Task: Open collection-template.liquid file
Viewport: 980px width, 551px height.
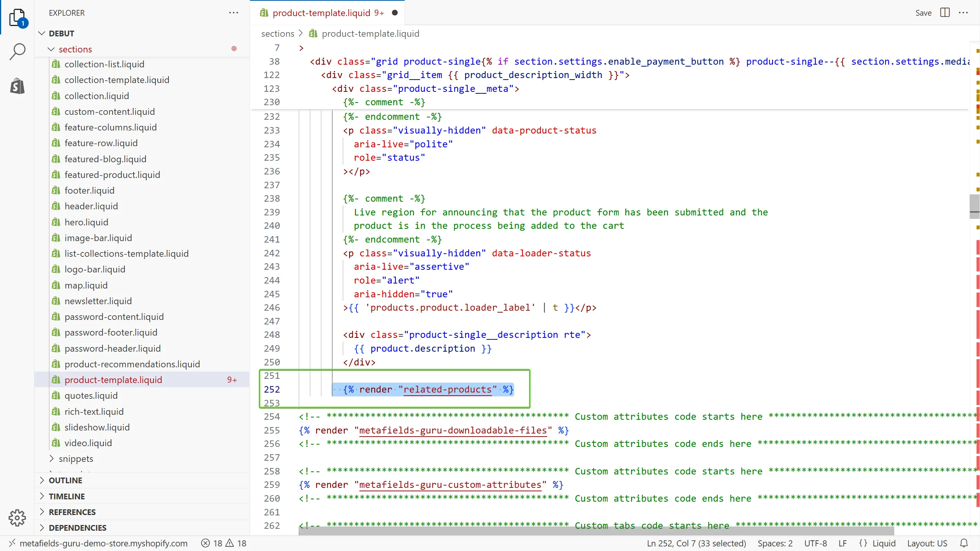Action: click(117, 80)
